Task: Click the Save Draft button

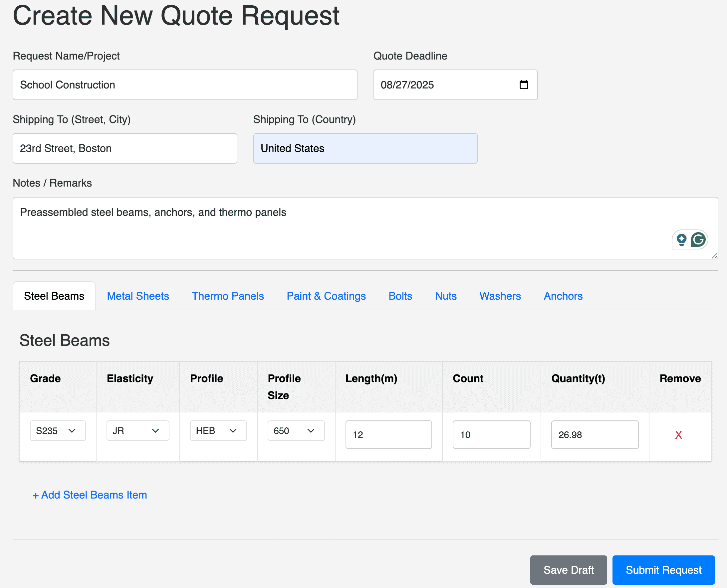Action: (x=568, y=570)
